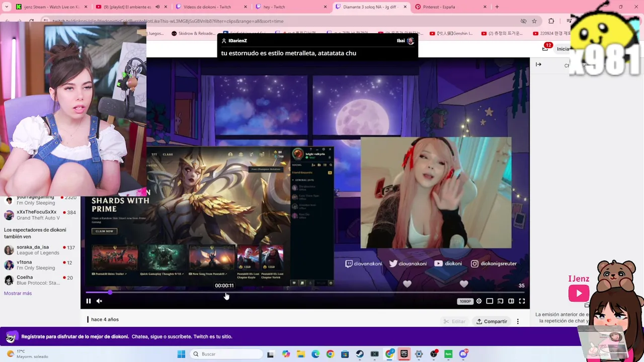Screen dimensions: 644x362
Task: Open the soraka_da_isa channel
Action: click(x=39, y=250)
